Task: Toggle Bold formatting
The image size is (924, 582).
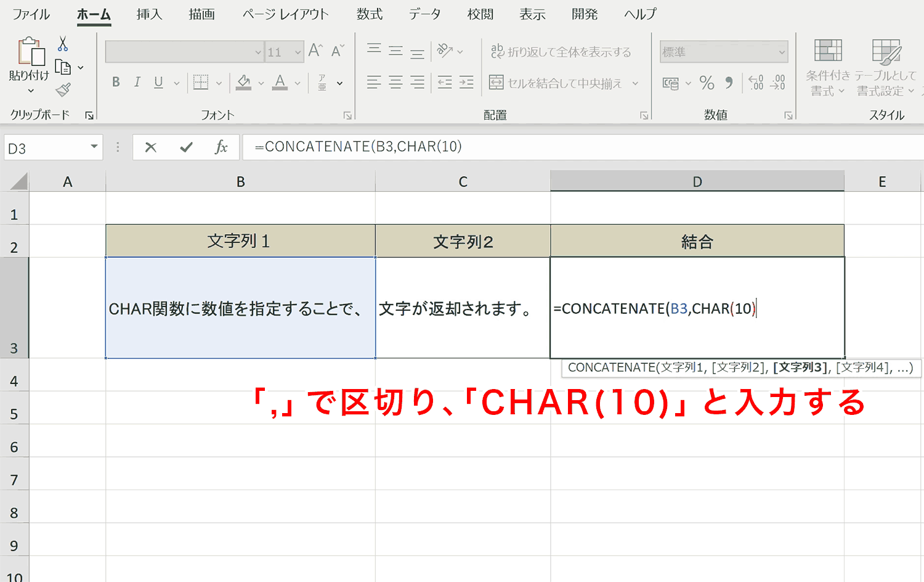Action: [x=116, y=82]
